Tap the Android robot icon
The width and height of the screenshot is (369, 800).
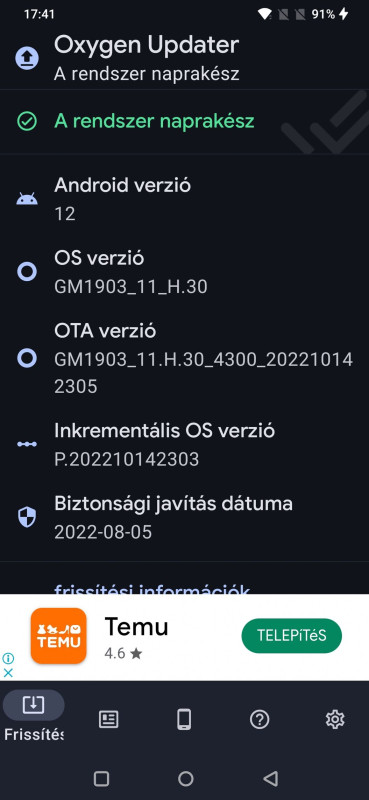tap(27, 199)
